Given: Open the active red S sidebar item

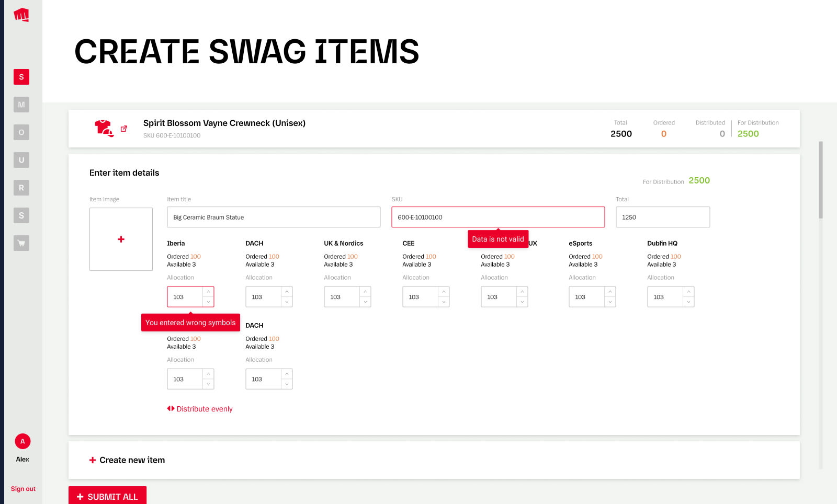Looking at the screenshot, I should tap(21, 77).
